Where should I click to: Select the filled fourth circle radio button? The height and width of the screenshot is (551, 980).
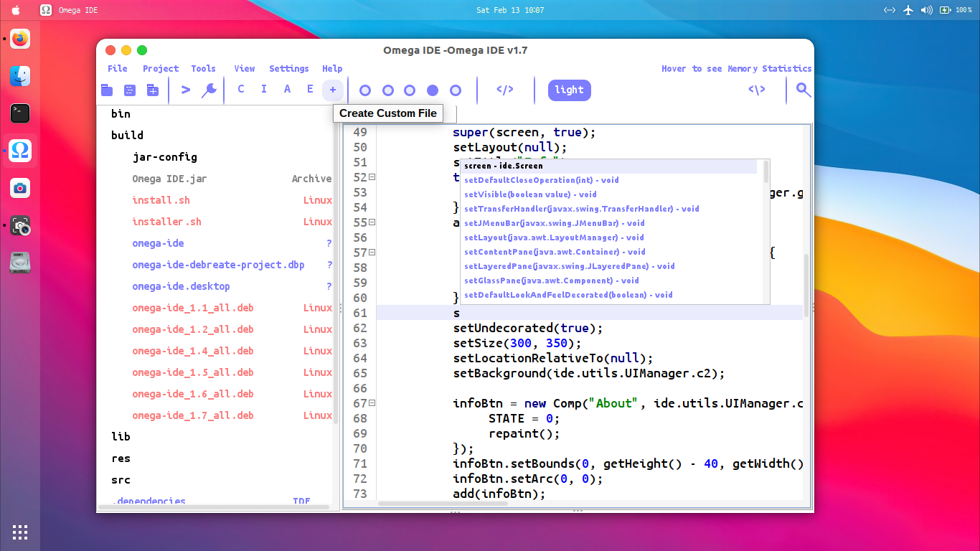(433, 90)
